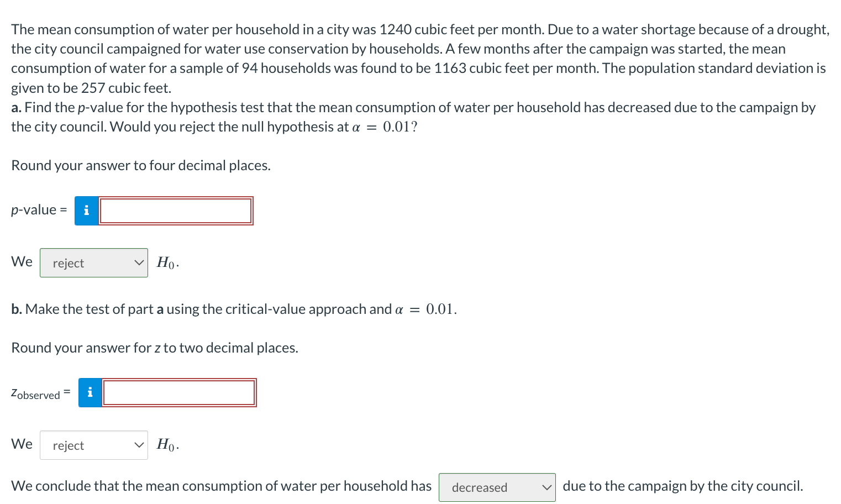Click the info tooltip icon in question part a

[x=86, y=210]
